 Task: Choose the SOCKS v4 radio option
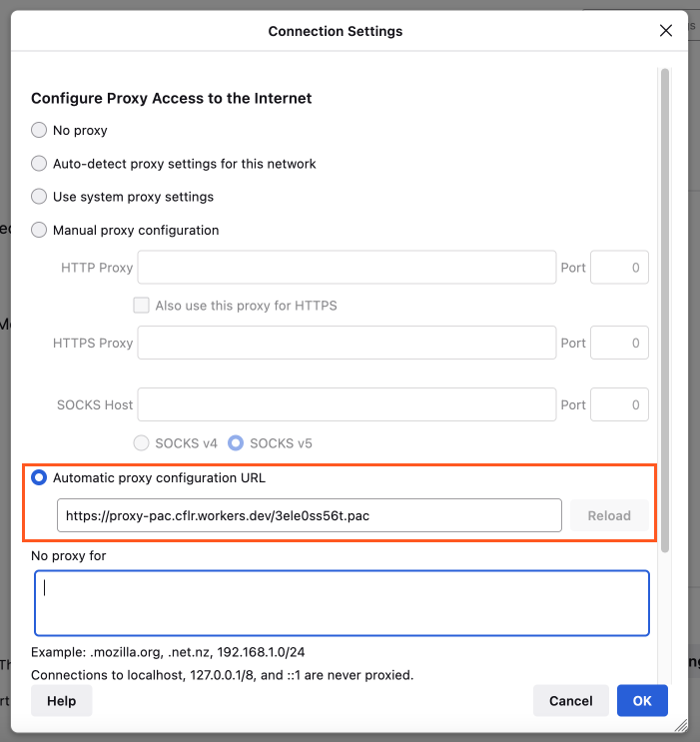(x=142, y=442)
